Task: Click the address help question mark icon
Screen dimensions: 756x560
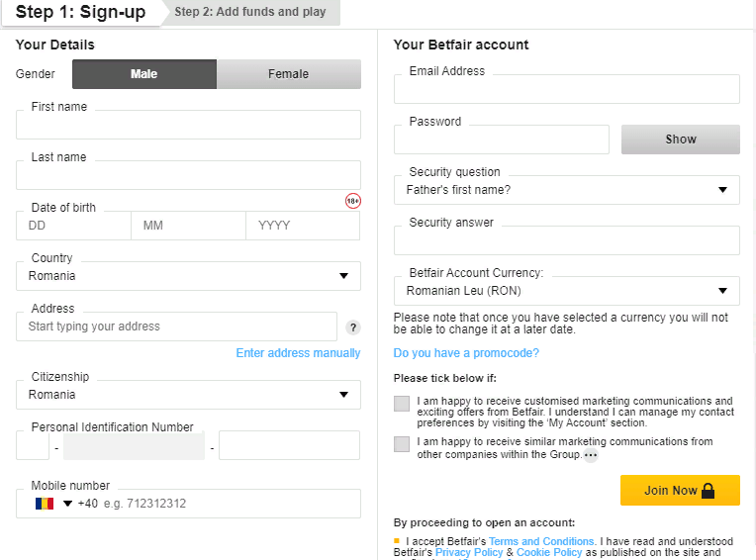Action: click(x=353, y=327)
